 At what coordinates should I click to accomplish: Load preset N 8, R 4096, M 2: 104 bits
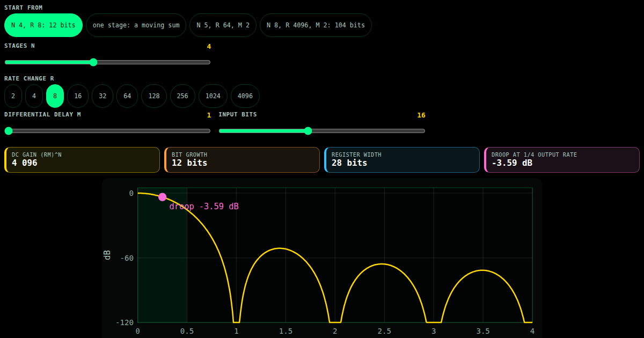coord(316,25)
